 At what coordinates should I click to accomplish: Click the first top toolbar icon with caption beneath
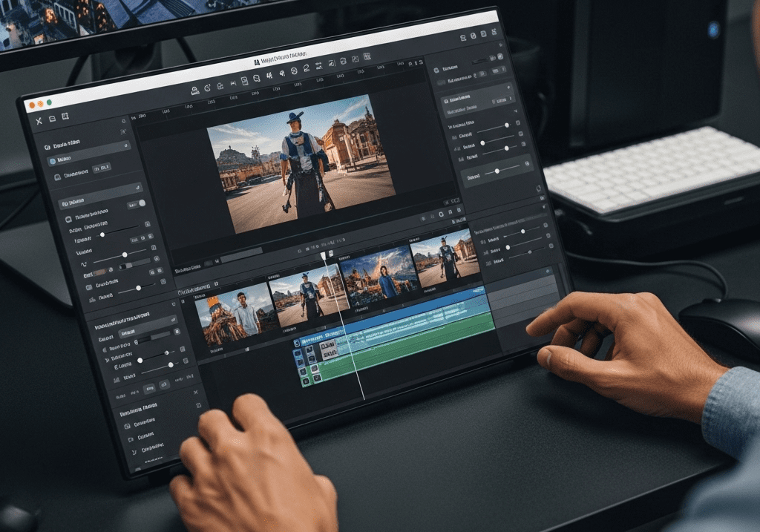[x=194, y=90]
